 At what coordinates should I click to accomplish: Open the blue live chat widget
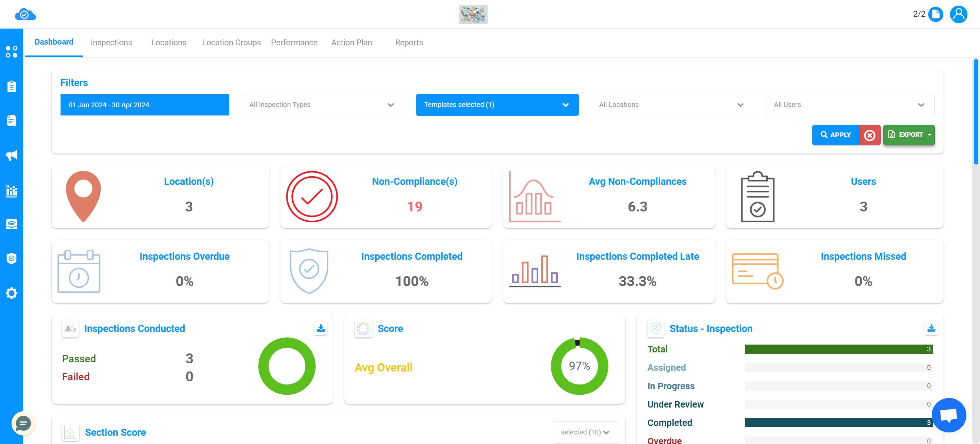pyautogui.click(x=948, y=415)
